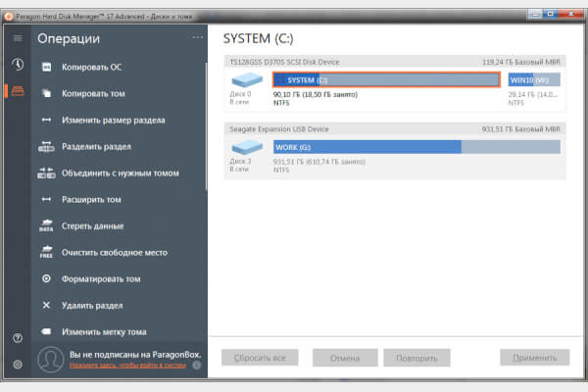The image size is (588, 392).
Task: Open the backup history clock icon
Action: (x=18, y=65)
